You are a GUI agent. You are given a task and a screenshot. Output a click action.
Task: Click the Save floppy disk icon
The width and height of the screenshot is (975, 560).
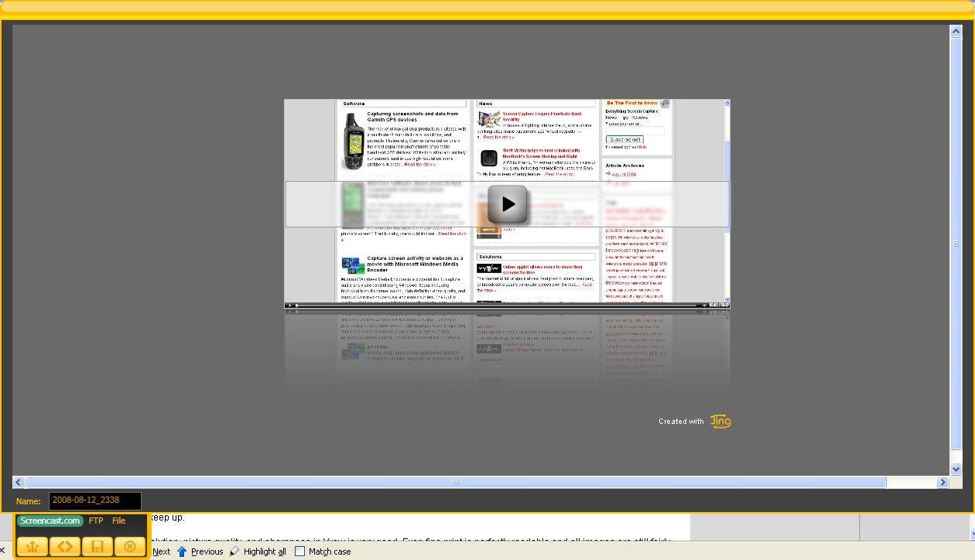tap(97, 547)
